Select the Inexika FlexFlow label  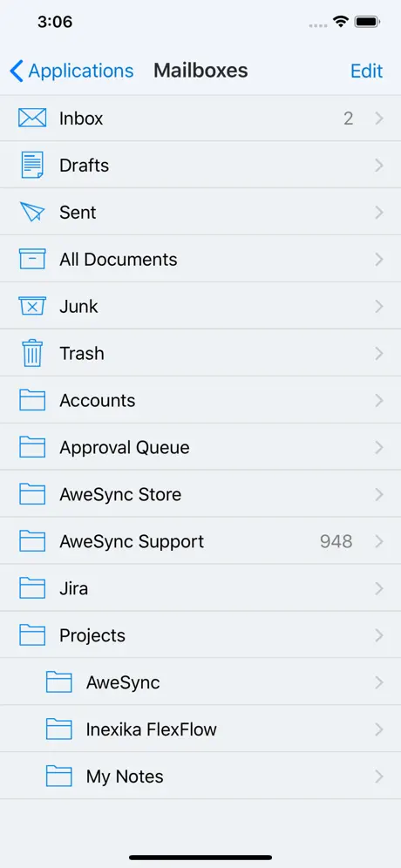tap(151, 730)
